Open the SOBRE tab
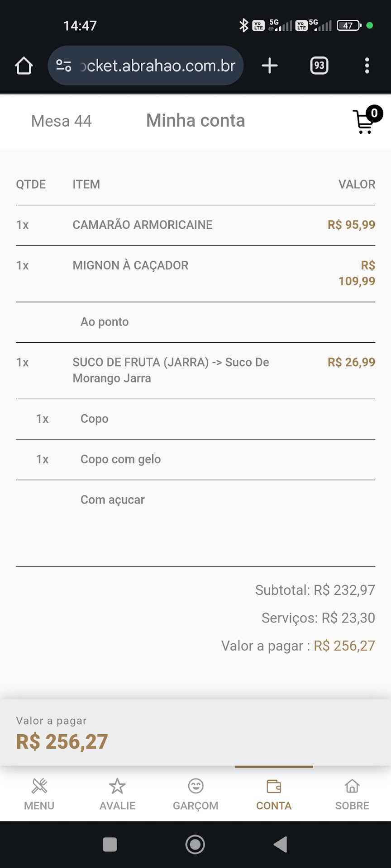Image resolution: width=391 pixels, height=868 pixels. 352,794
